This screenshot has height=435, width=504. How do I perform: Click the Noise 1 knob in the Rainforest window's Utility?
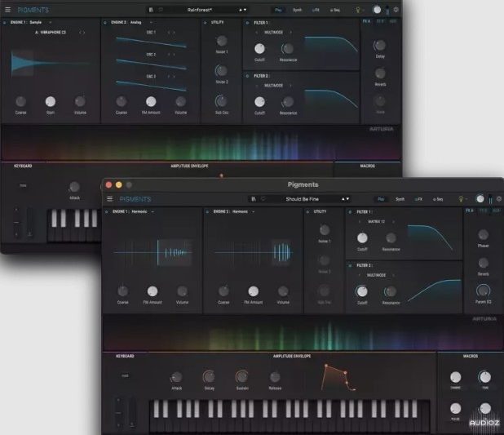pos(222,41)
